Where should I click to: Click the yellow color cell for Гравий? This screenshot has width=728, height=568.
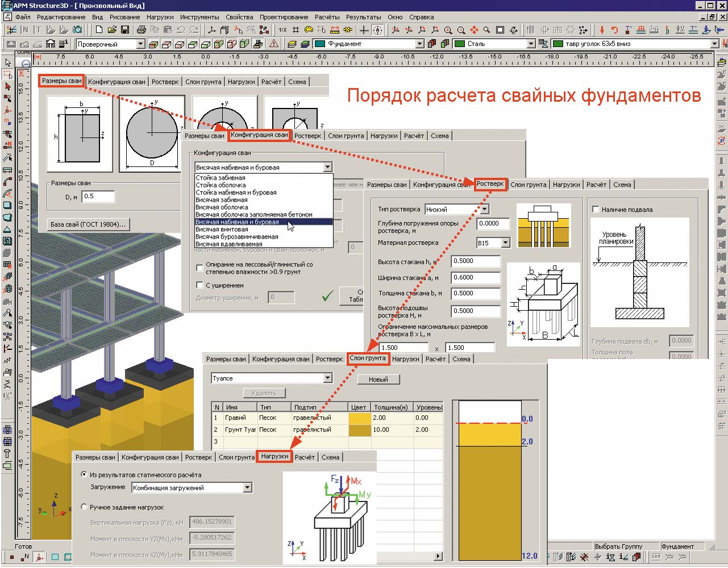tap(359, 418)
